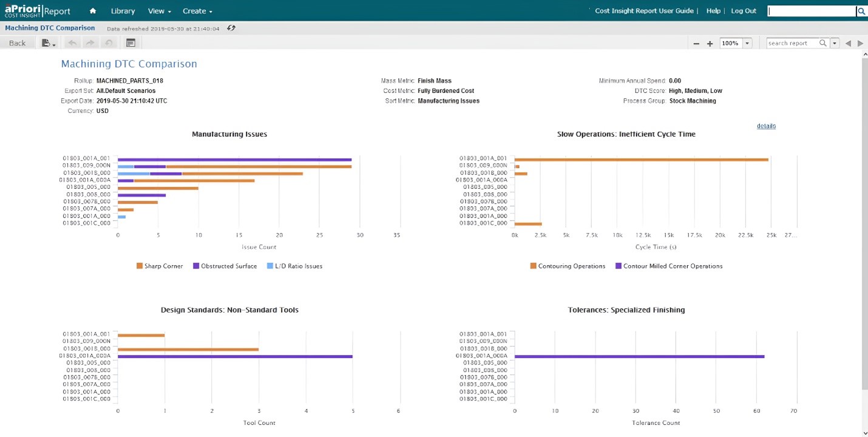The image size is (868, 437).
Task: Open the search report options dropdown
Action: (835, 43)
